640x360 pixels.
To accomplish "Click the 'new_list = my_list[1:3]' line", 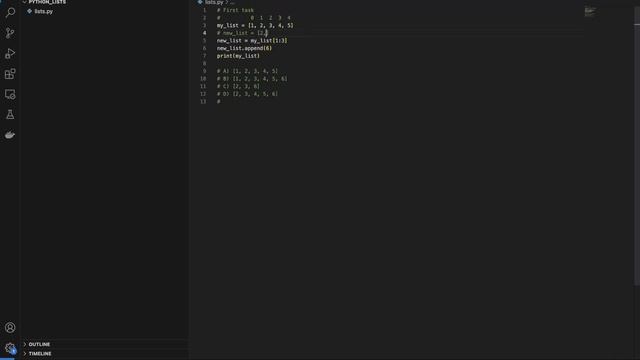I will 252,41.
